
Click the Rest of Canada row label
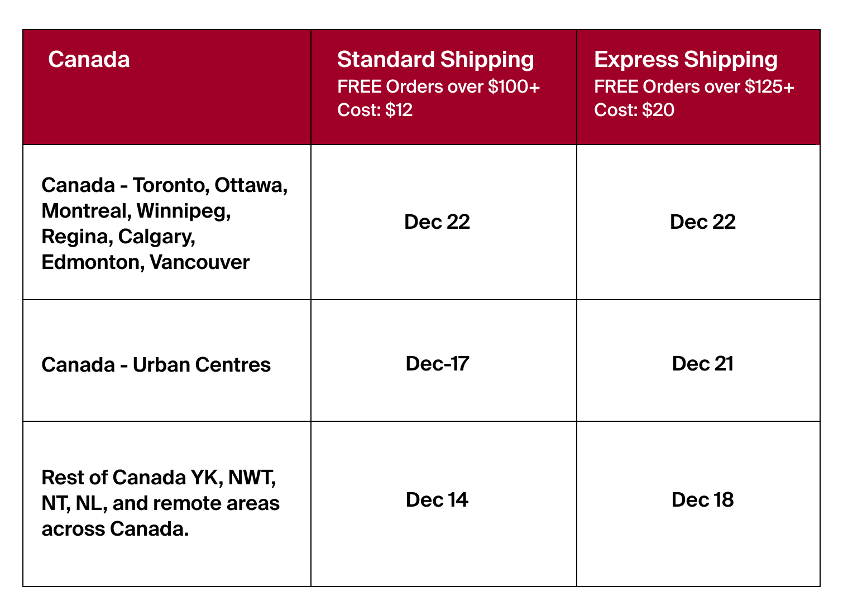point(160,503)
